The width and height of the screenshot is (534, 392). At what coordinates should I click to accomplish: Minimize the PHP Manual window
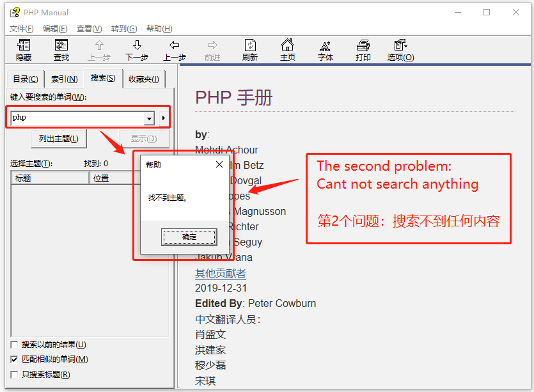[x=458, y=13]
